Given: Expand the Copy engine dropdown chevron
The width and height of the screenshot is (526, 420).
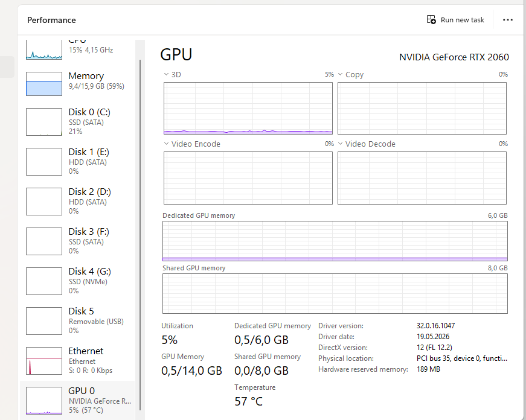Looking at the screenshot, I should click(340, 74).
